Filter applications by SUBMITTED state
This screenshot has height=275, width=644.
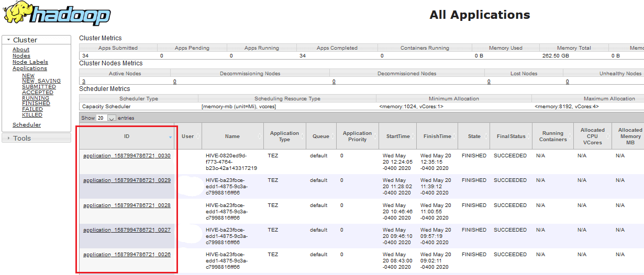pyautogui.click(x=39, y=87)
